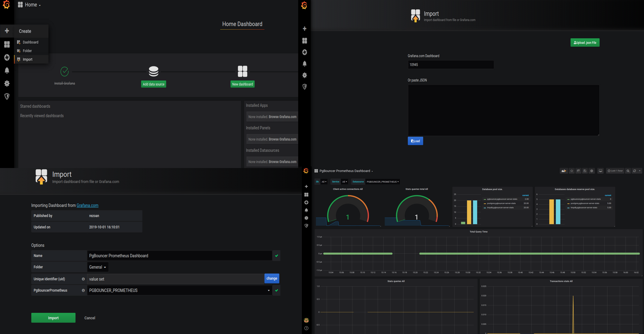Click the blue Load button
This screenshot has width=644, height=334.
coord(415,141)
